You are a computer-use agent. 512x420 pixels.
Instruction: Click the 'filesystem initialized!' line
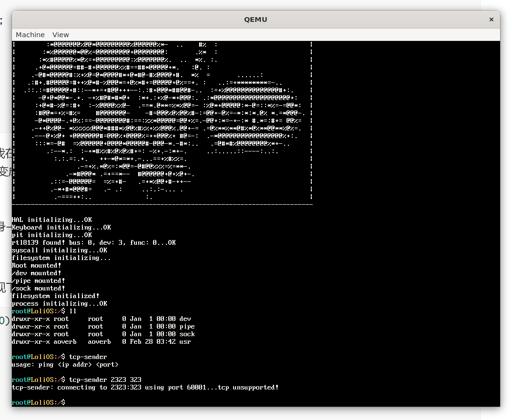point(55,296)
